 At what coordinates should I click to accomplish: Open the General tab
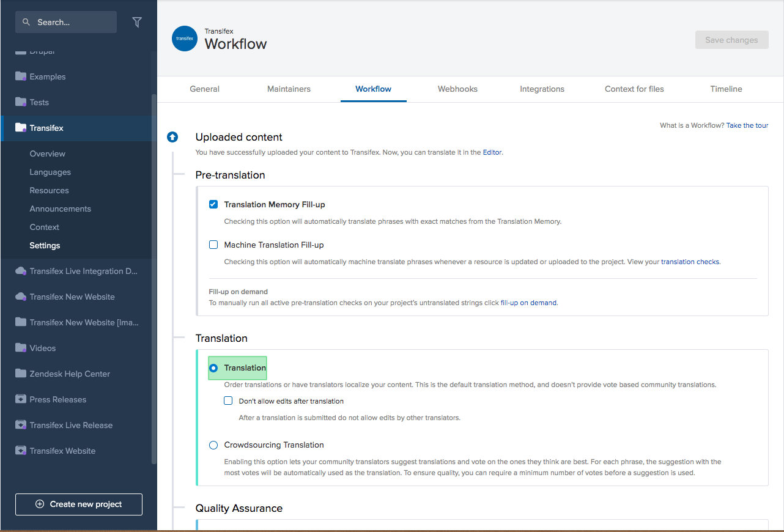coord(204,89)
